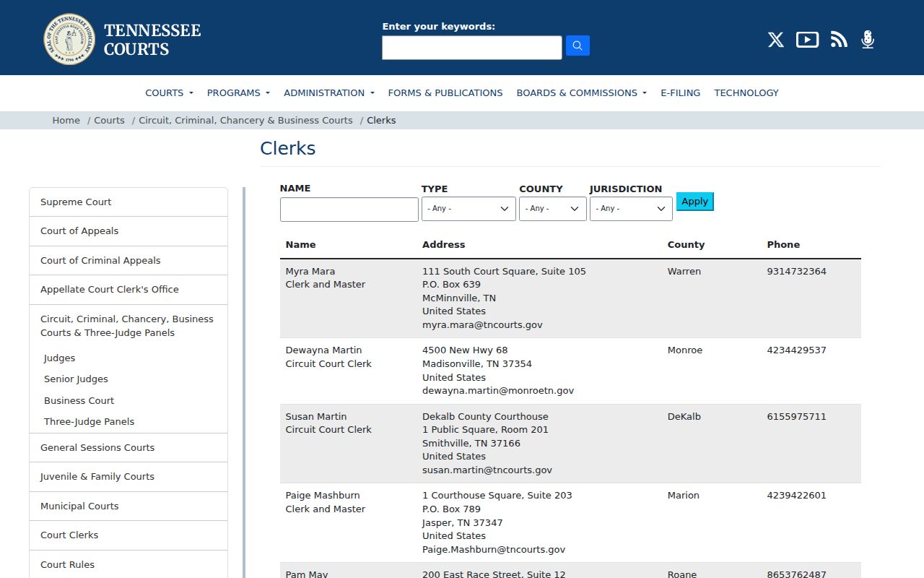Open Municipal Courts sidebar link
The height and width of the screenshot is (578, 924).
pyautogui.click(x=128, y=506)
